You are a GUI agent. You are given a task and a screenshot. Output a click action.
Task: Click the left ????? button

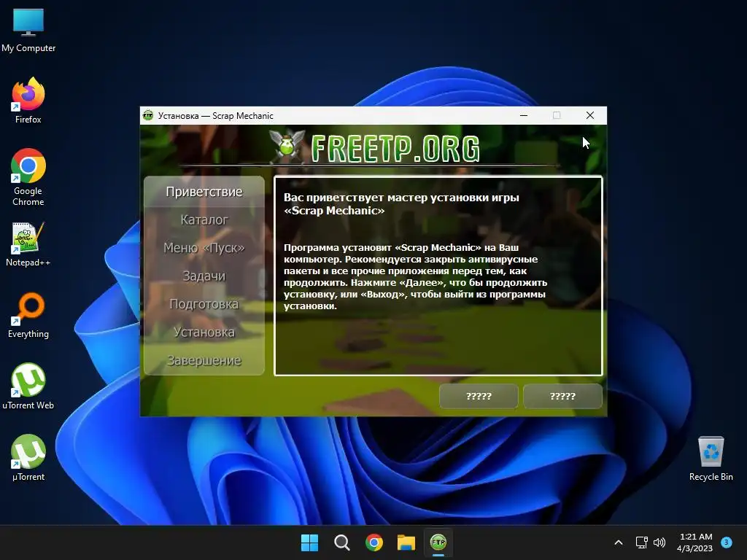[x=479, y=396]
